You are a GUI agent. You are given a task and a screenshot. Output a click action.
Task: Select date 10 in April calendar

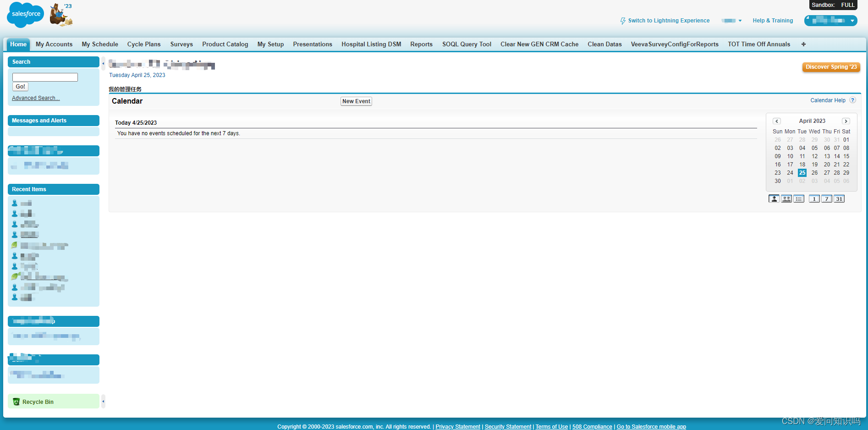coord(790,156)
